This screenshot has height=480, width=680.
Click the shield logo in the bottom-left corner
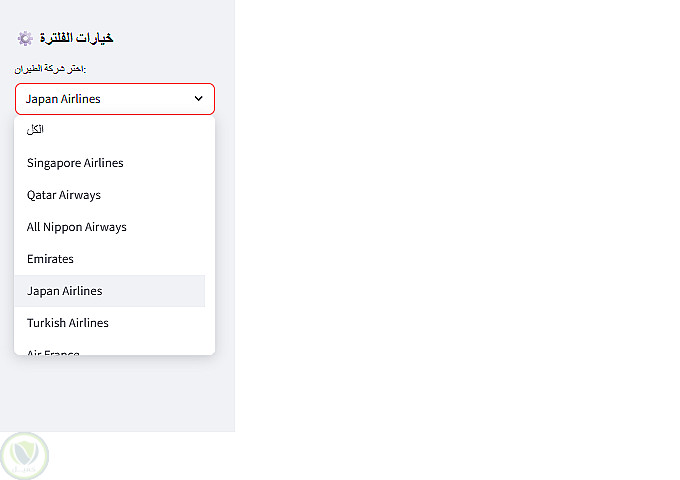pos(24,456)
